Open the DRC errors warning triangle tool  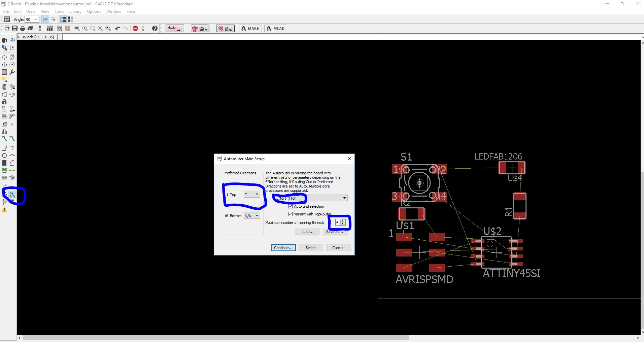click(4, 209)
